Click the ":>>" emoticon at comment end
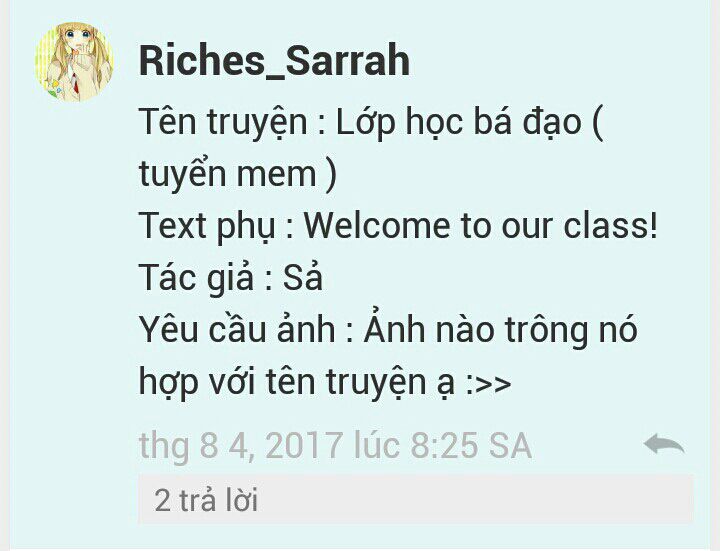This screenshot has height=551, width=720. coord(488,383)
